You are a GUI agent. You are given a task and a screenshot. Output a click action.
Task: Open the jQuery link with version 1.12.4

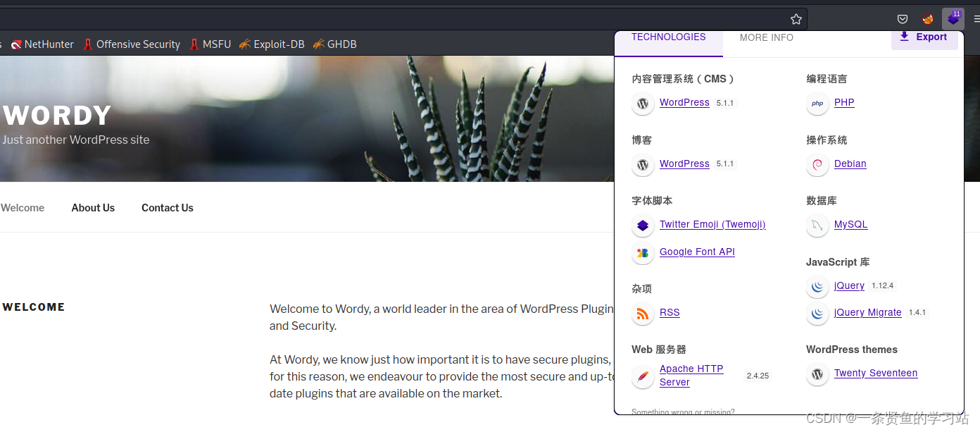point(849,285)
